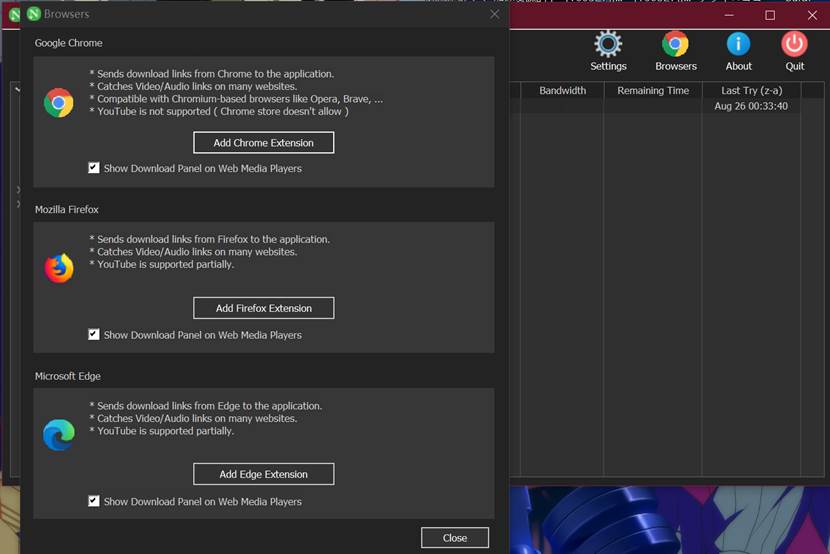This screenshot has height=554, width=830.
Task: Sort by Bandwidth column header
Action: click(x=562, y=90)
